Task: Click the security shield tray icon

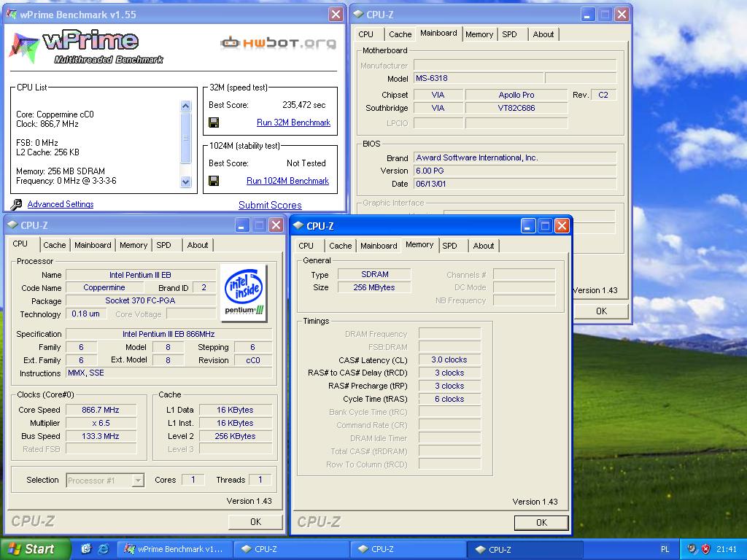Action: pyautogui.click(x=705, y=549)
